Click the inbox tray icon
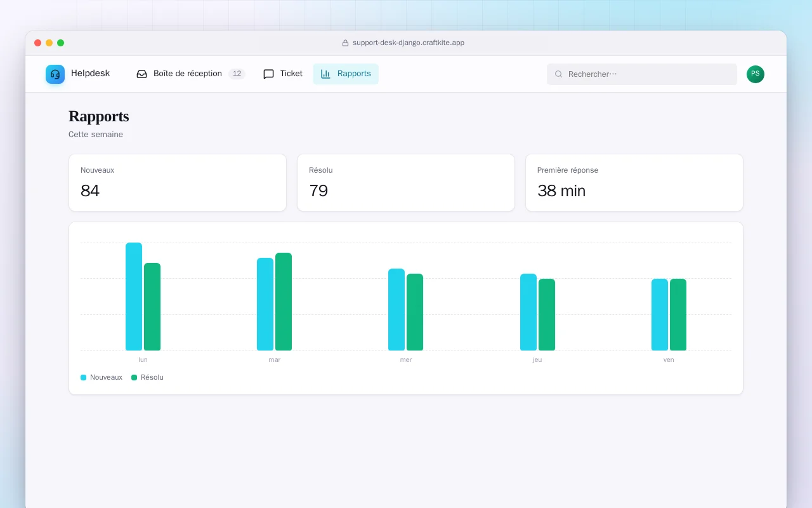Screen dimensions: 812x508 (x=142, y=74)
